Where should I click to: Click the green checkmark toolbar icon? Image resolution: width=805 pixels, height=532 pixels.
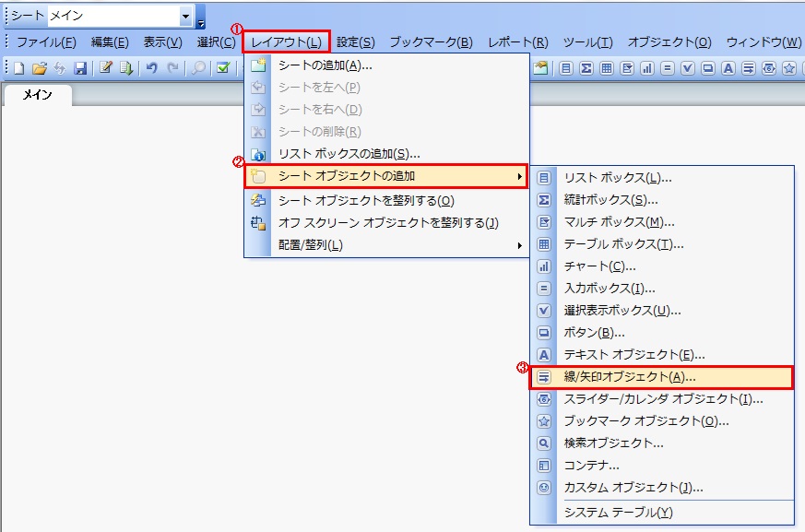(223, 68)
